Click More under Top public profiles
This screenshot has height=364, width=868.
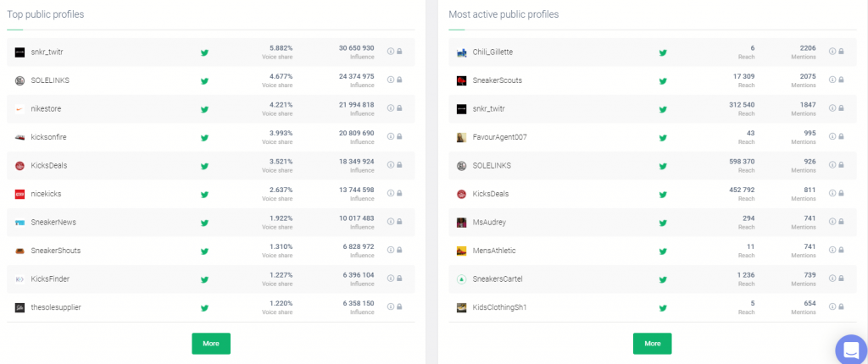(211, 344)
